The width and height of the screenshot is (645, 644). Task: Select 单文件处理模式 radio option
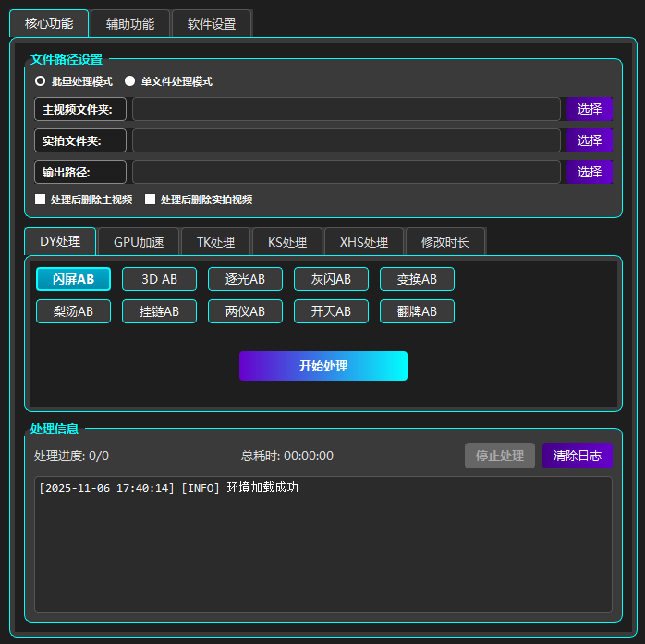(x=130, y=81)
